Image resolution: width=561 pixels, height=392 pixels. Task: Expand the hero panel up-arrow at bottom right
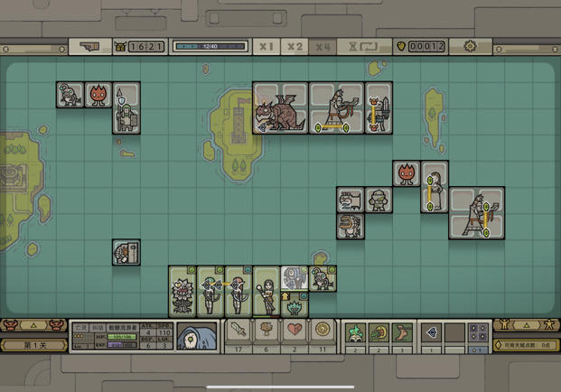pos(527,325)
